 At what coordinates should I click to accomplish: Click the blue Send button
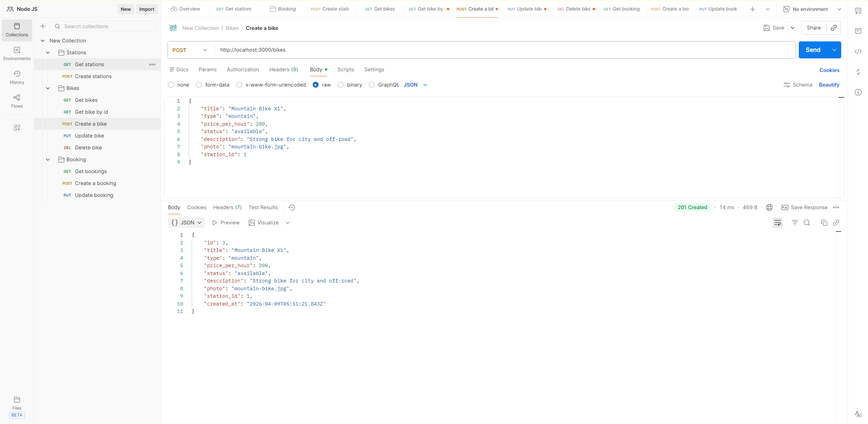click(x=813, y=50)
